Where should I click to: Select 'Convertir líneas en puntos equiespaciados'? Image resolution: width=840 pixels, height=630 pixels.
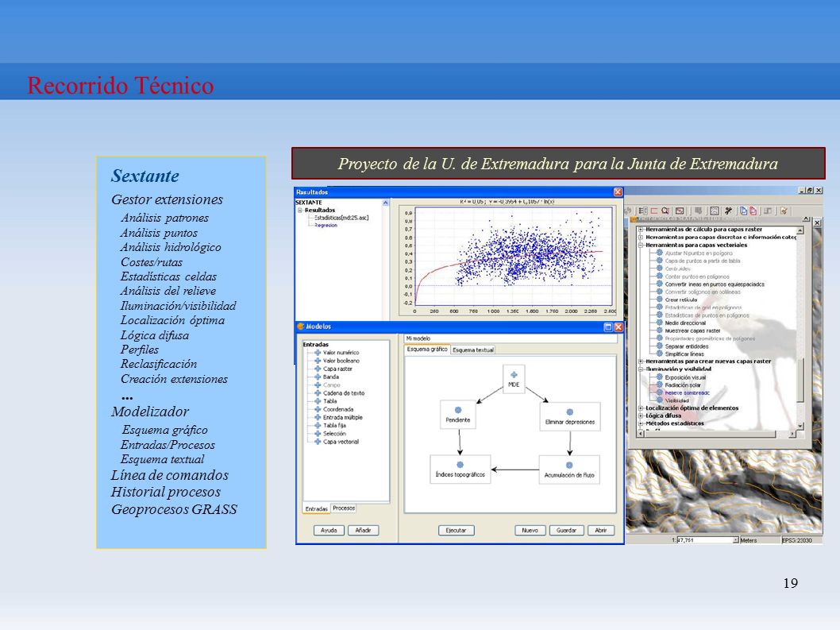pos(715,284)
